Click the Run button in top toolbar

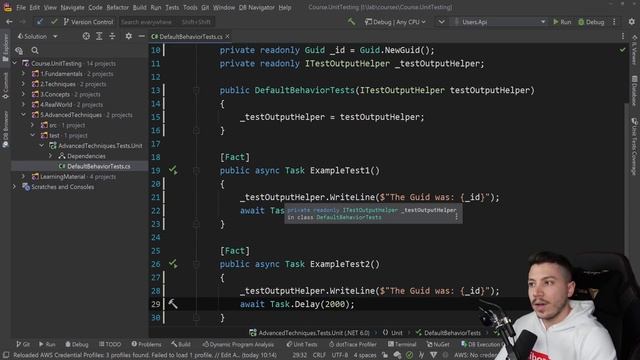[562, 22]
